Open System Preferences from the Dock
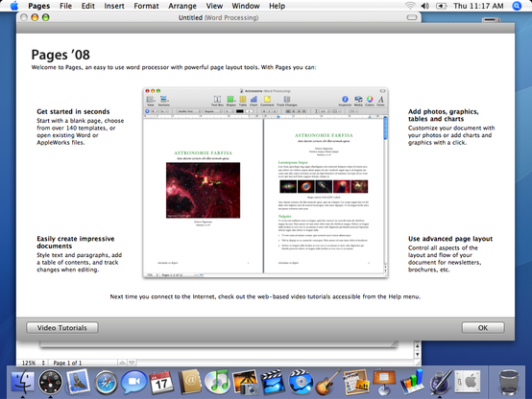The image size is (532, 399). [468, 383]
